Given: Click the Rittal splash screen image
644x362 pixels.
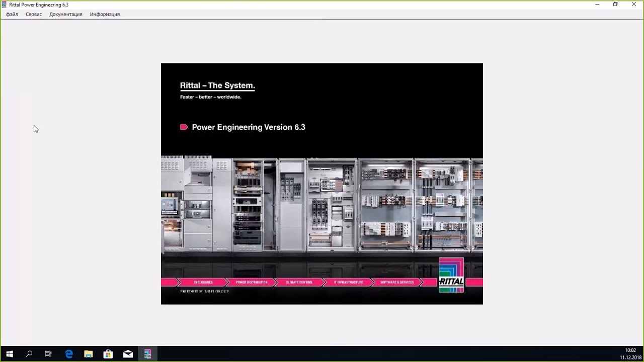Looking at the screenshot, I should click(x=322, y=184).
